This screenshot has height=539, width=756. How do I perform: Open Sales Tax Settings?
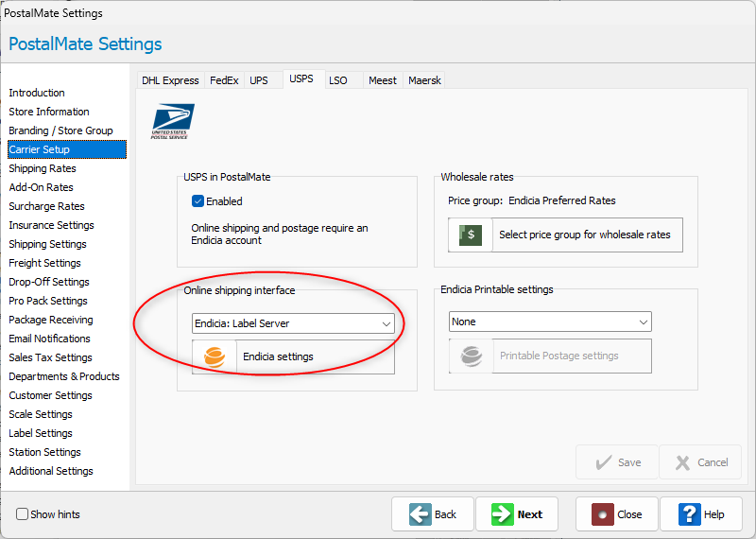point(51,357)
